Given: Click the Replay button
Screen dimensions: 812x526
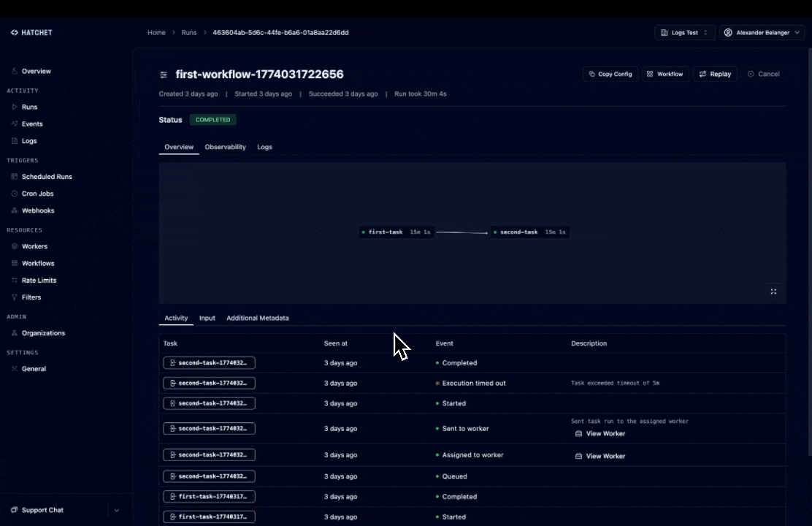Looking at the screenshot, I should [x=715, y=74].
